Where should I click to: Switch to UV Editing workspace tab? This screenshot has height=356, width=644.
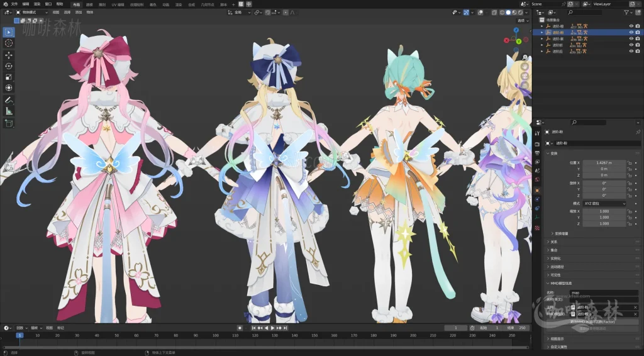tap(118, 4)
